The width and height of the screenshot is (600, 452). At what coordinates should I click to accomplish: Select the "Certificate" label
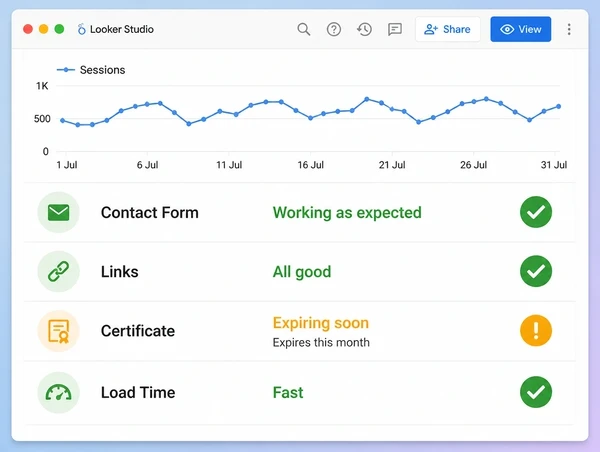138,331
